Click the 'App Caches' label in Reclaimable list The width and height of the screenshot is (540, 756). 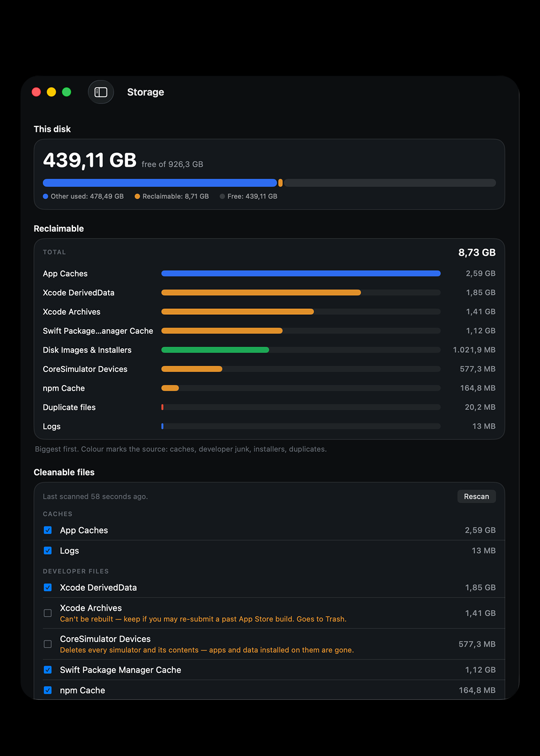(x=65, y=274)
